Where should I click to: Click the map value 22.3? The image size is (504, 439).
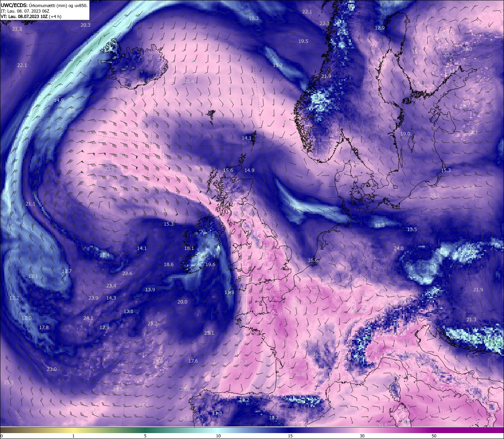tap(324, 24)
